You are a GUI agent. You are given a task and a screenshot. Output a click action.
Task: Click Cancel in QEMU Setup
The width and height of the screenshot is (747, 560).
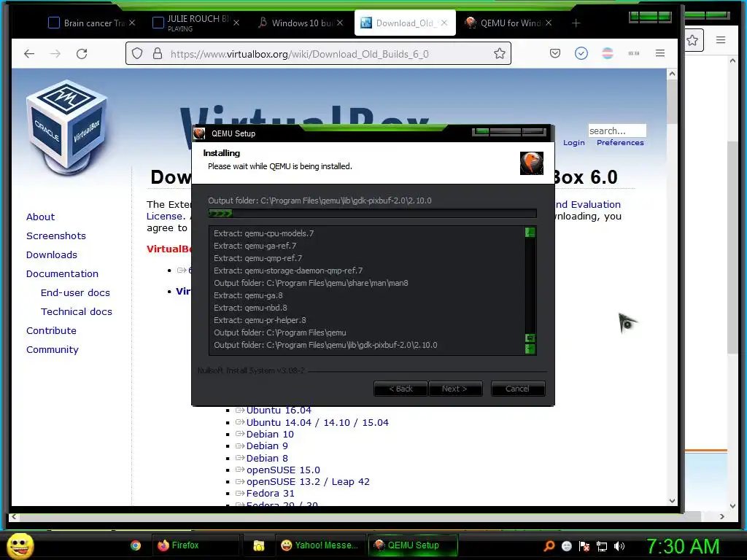[517, 389]
